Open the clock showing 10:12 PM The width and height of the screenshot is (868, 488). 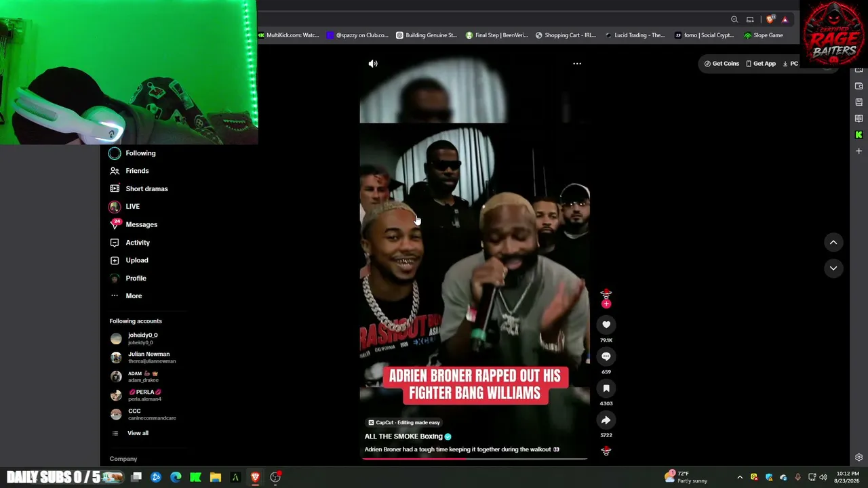[x=848, y=477]
